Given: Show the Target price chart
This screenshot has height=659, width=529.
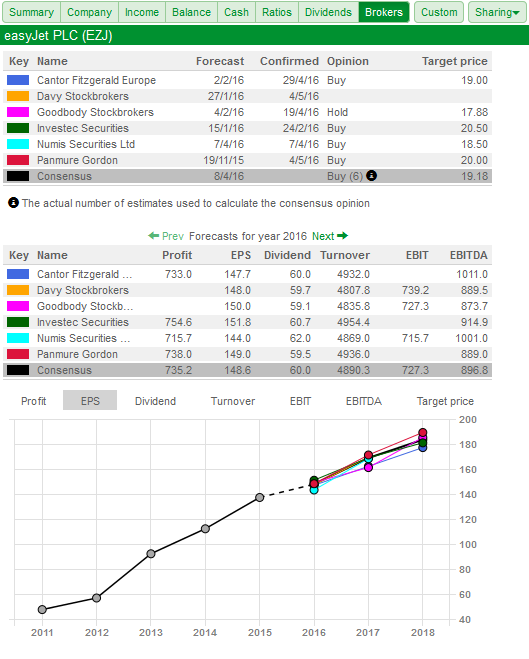Looking at the screenshot, I should pyautogui.click(x=445, y=401).
